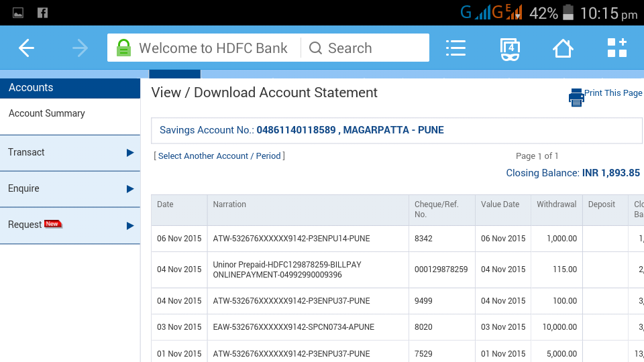Select the Accounts section header
The image size is (644, 362).
(31, 88)
